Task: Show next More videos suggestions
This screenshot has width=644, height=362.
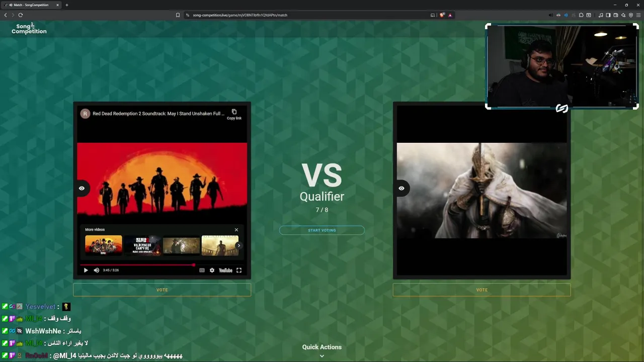Action: 238,246
